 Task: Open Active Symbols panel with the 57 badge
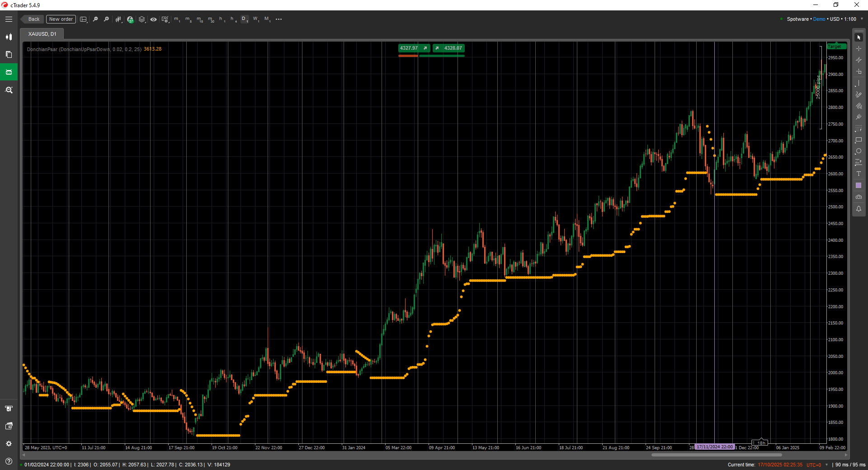(130, 19)
